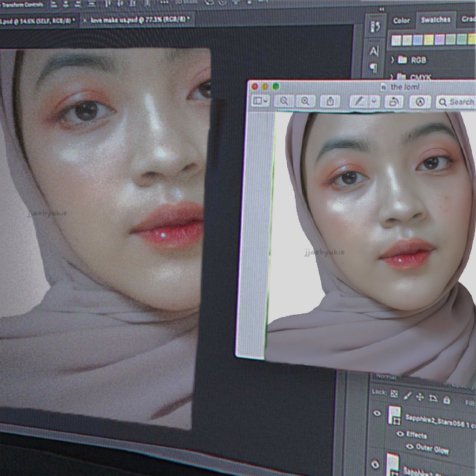Lock artboard nesting icon in Layers
The width and height of the screenshot is (476, 476).
433,398
